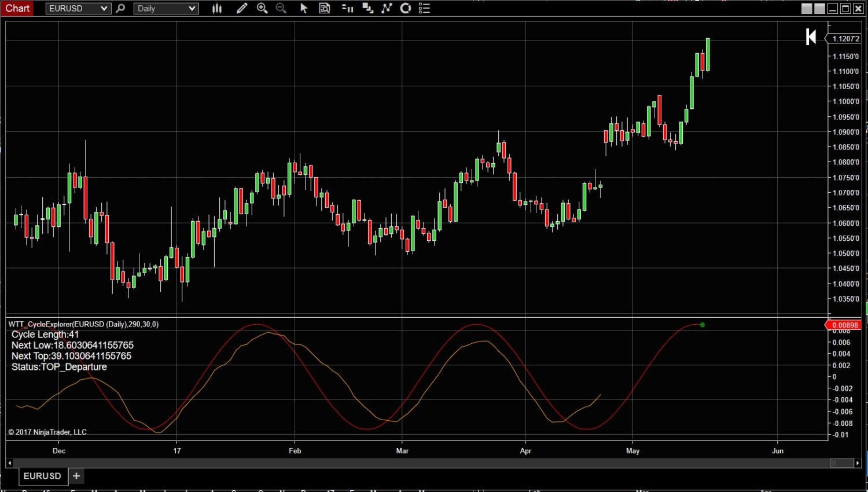Click the Next Top value text

click(x=71, y=356)
